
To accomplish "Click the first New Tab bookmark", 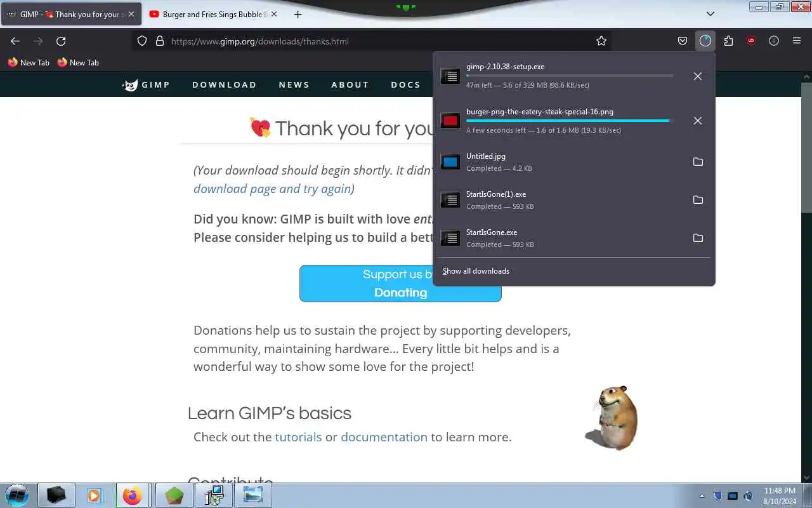I will click(28, 62).
